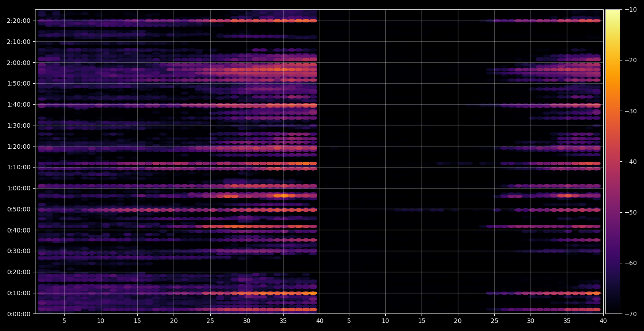Click the 1:50:00 y-axis time label
Image resolution: width=644 pixels, height=331 pixels.
(x=19, y=83)
